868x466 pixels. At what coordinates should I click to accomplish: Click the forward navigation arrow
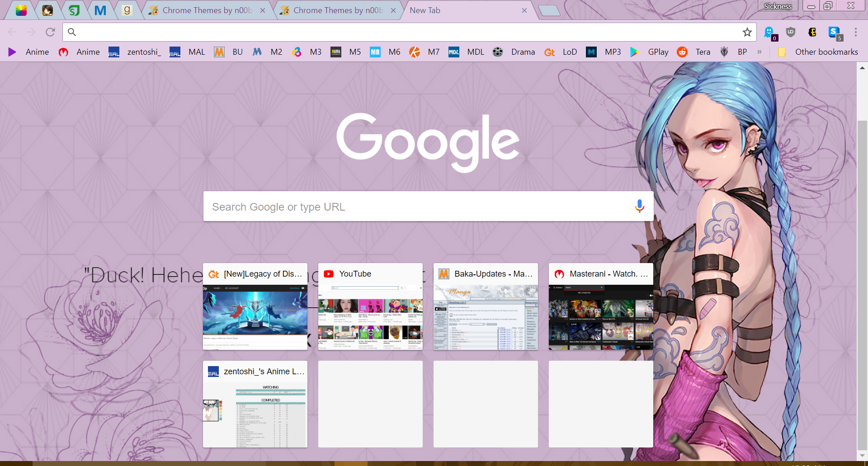click(x=31, y=32)
